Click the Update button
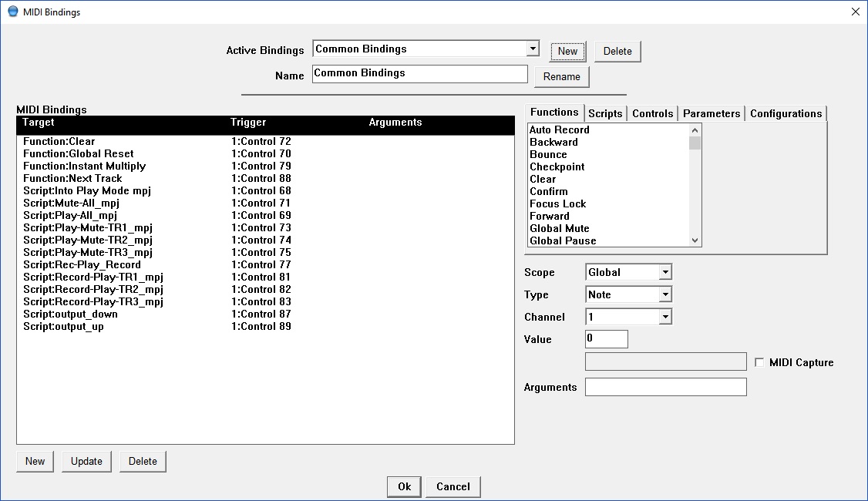The width and height of the screenshot is (868, 501). coord(86,461)
